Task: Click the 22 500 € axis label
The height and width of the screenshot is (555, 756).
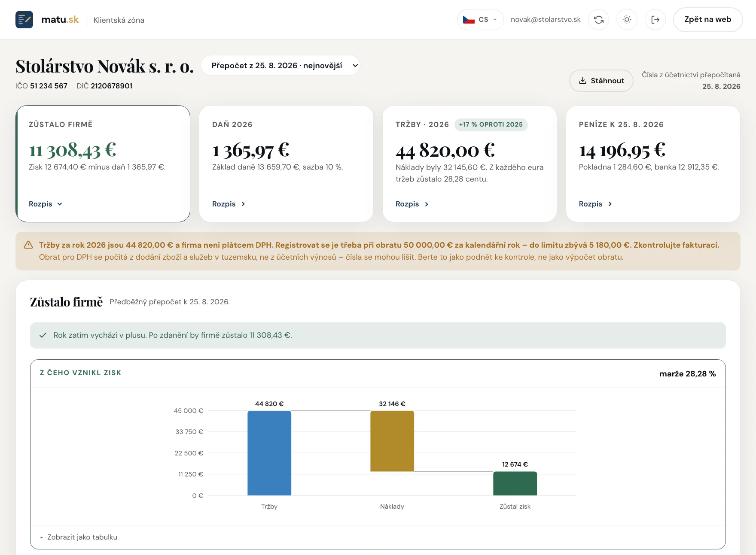Action: (x=189, y=453)
